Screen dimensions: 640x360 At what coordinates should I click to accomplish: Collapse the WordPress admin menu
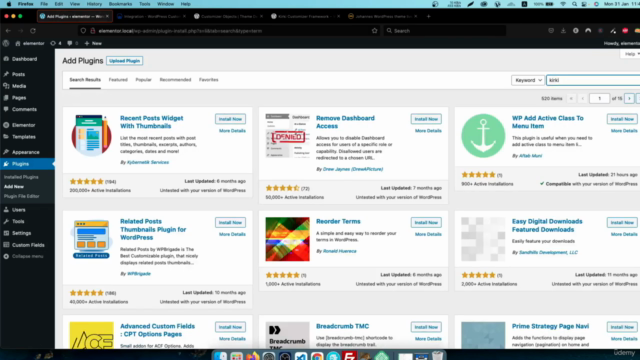point(27,256)
